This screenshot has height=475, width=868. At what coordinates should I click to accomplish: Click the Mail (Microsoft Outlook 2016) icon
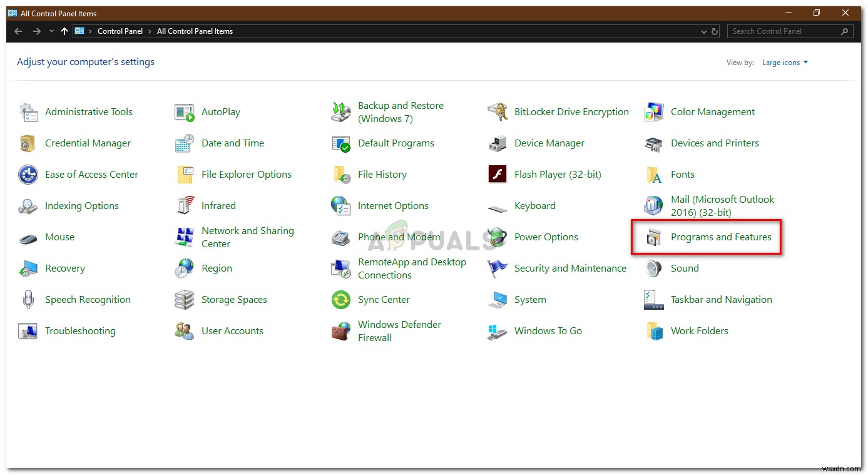point(654,206)
